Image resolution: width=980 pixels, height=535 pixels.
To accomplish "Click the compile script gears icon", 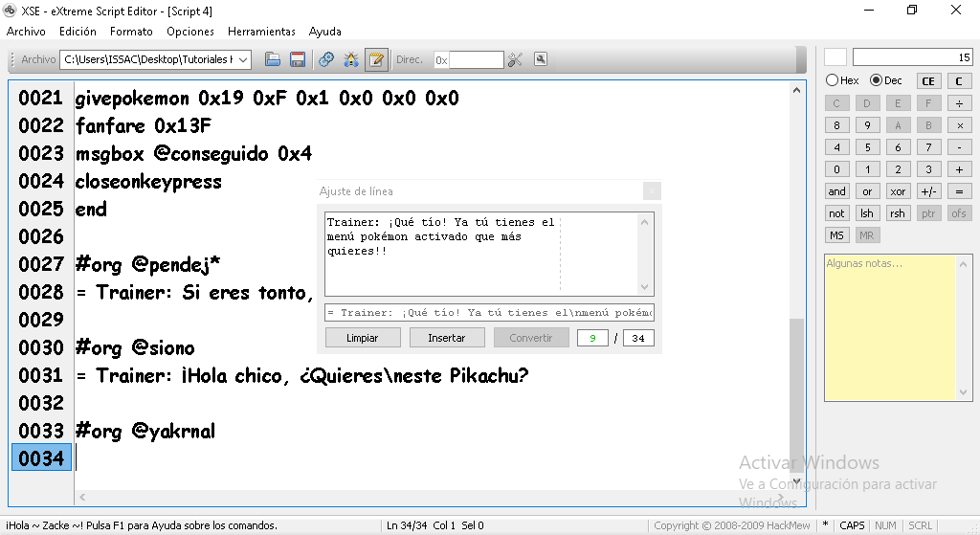I will coord(326,59).
